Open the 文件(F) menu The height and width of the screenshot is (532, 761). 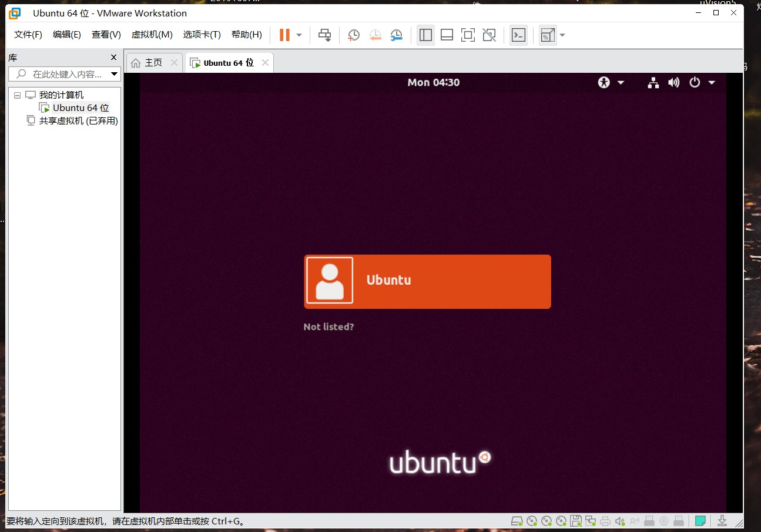coord(28,35)
